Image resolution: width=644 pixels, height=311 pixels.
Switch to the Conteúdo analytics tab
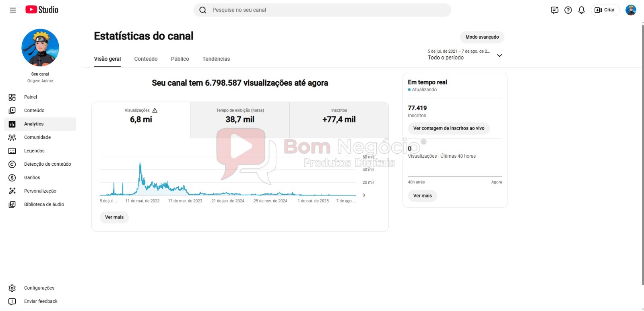click(x=146, y=59)
